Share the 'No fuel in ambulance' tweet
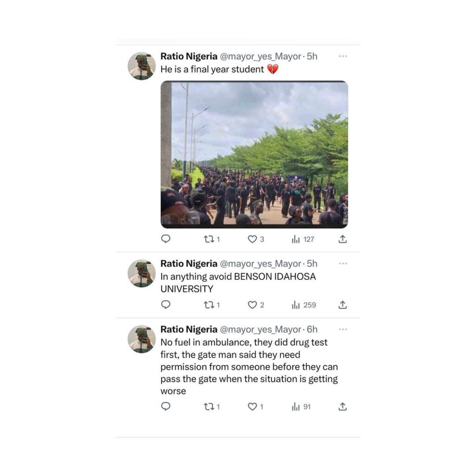 click(343, 406)
